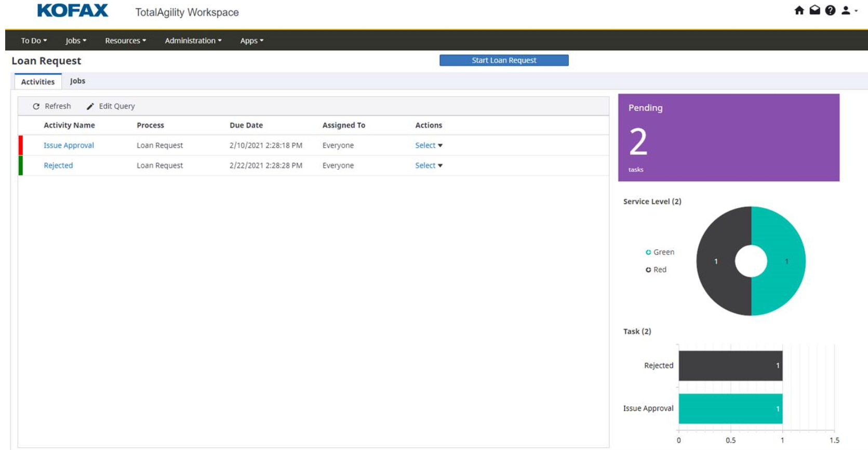The image size is (868, 450).
Task: Click the Edit Query pencil icon
Action: pyautogui.click(x=90, y=106)
